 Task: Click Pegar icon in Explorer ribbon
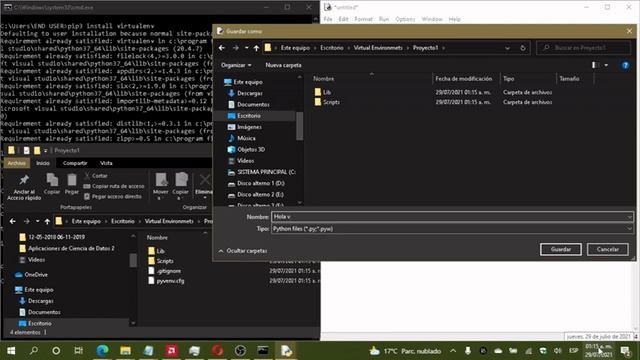coord(72,184)
